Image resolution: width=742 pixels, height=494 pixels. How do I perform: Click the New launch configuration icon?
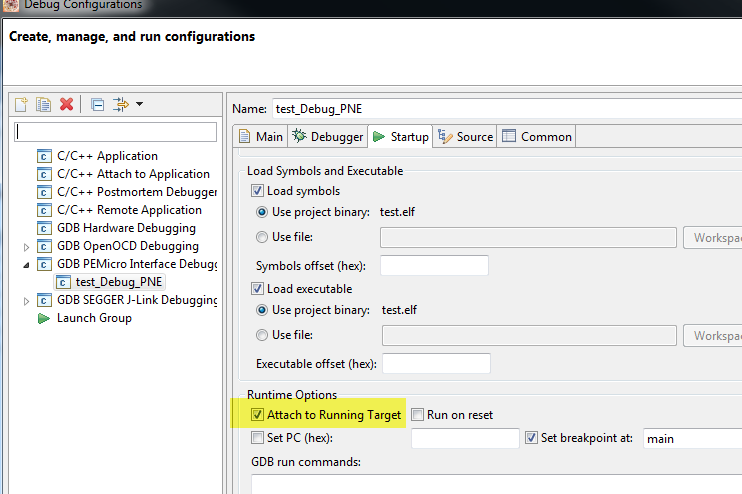tap(21, 104)
